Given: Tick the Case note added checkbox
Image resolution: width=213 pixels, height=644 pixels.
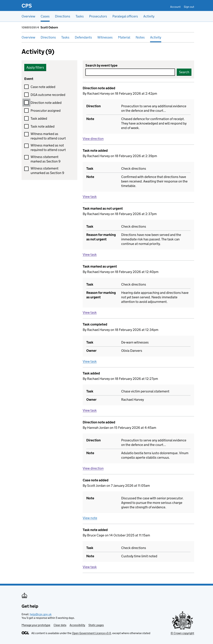Looking at the screenshot, I should coord(26,87).
